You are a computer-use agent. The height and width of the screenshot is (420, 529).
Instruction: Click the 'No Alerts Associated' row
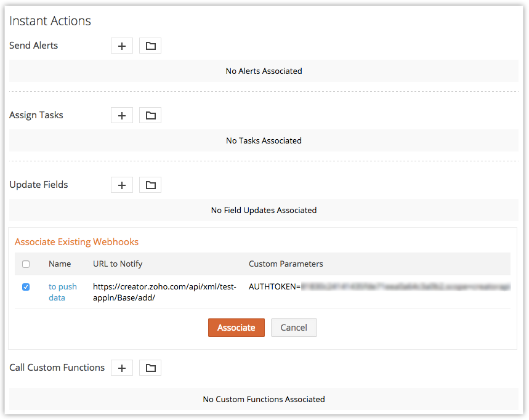264,71
